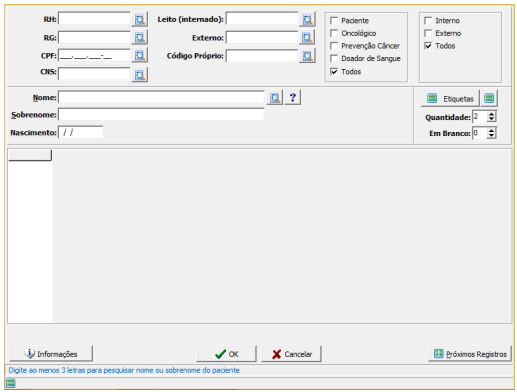Click search icon beside Código Próprio field
This screenshot has height=392, width=517.
(307, 55)
